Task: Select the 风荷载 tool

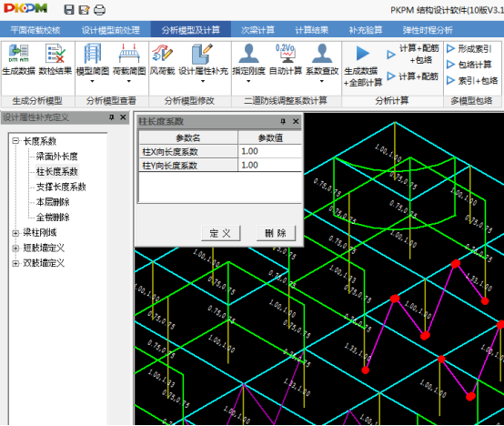Action: point(162,59)
